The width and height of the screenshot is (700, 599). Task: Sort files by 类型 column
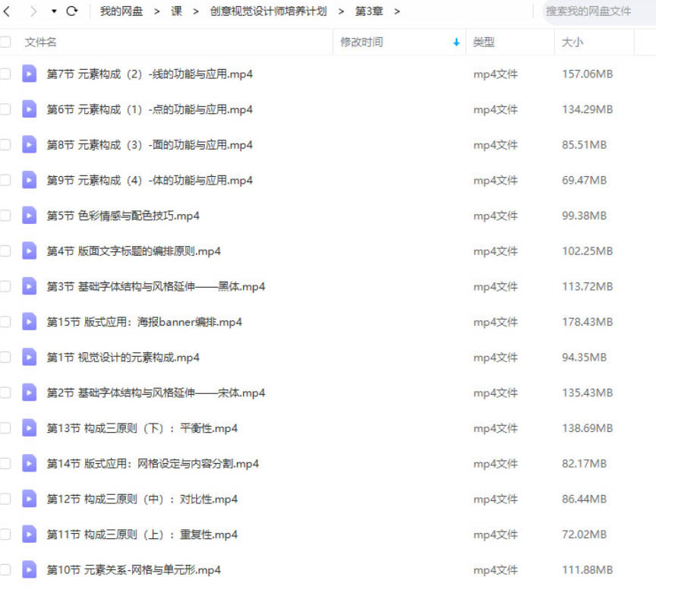click(x=484, y=42)
